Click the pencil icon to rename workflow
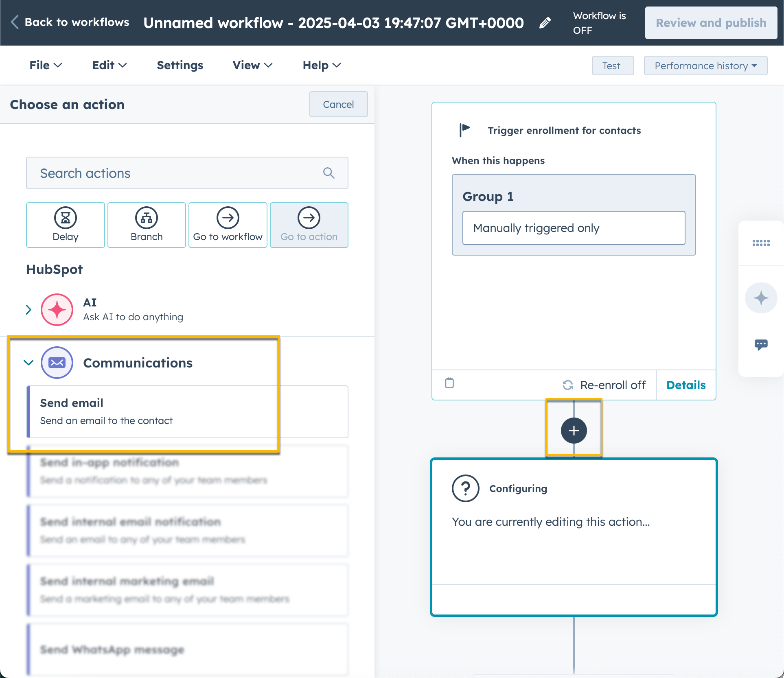 545,23
